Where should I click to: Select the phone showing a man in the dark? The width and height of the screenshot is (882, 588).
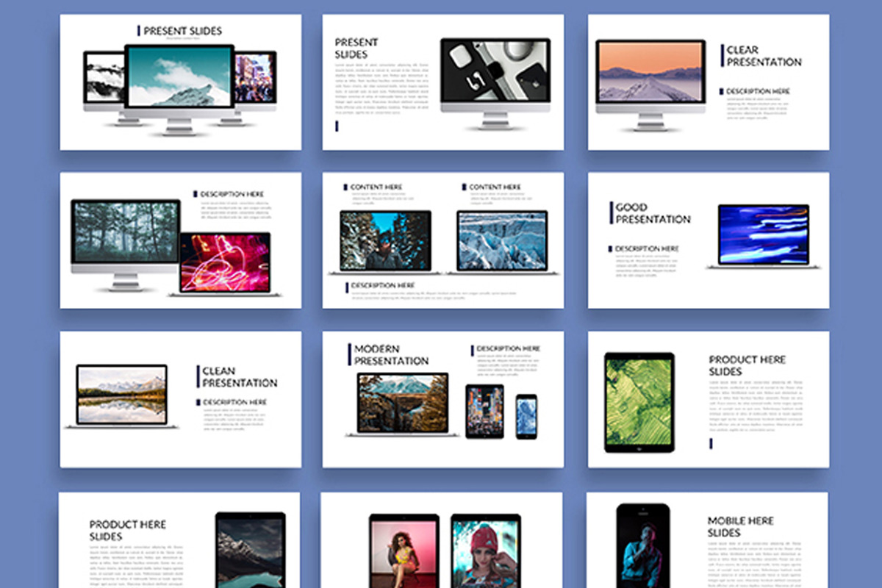[643, 545]
